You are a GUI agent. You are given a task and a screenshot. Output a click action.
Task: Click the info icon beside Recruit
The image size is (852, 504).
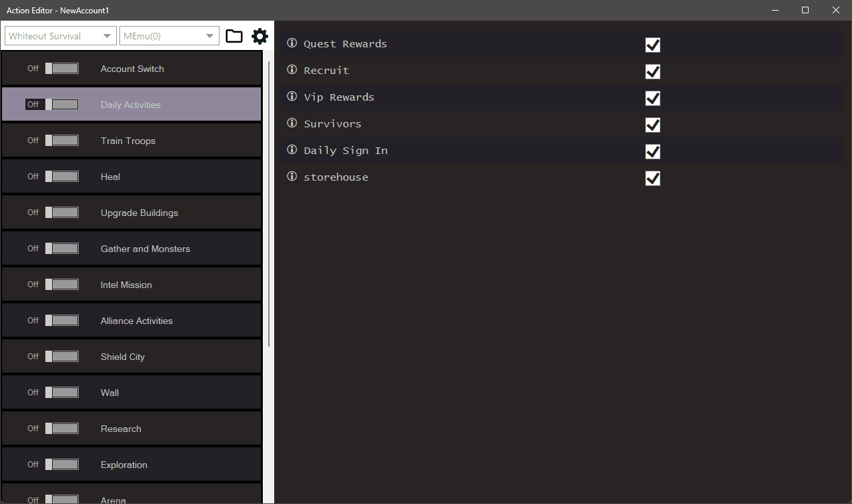[x=292, y=70]
